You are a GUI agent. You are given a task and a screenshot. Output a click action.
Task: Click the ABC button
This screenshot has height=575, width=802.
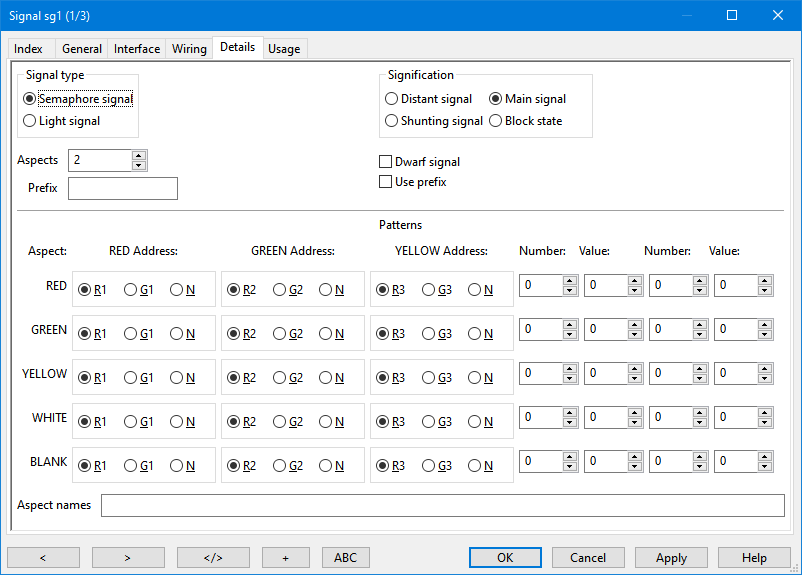345,558
